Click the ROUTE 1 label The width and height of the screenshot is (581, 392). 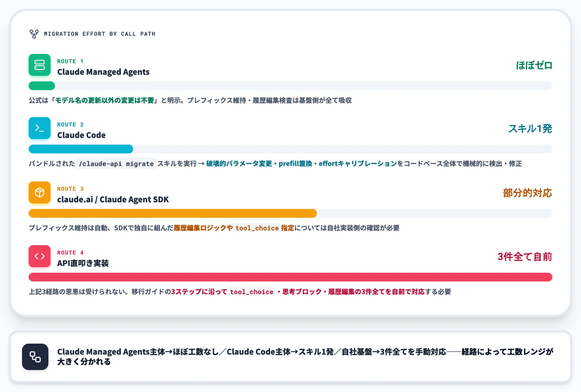click(70, 61)
